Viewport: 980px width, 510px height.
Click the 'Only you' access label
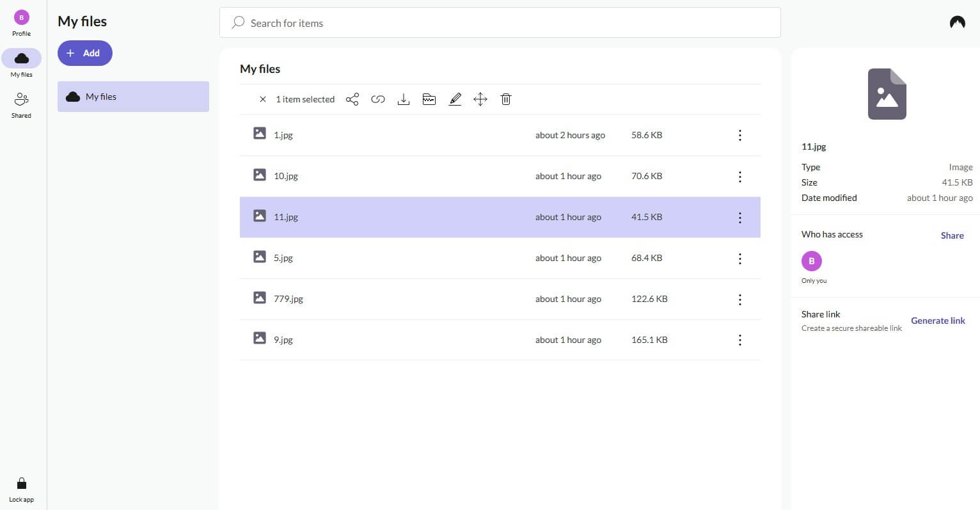click(x=814, y=281)
